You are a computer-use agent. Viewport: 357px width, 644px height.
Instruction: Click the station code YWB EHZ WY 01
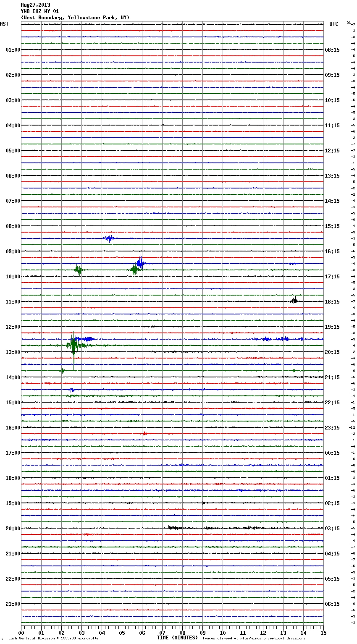click(x=40, y=11)
